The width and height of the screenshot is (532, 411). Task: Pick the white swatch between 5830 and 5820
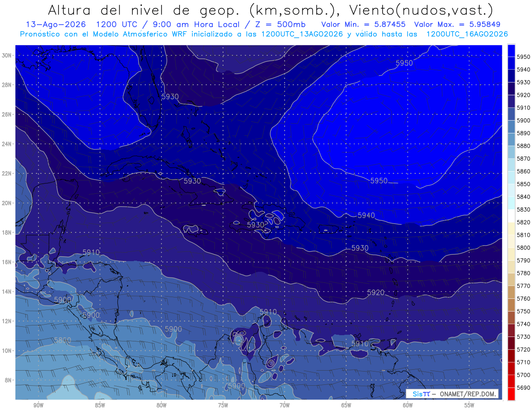(511, 216)
